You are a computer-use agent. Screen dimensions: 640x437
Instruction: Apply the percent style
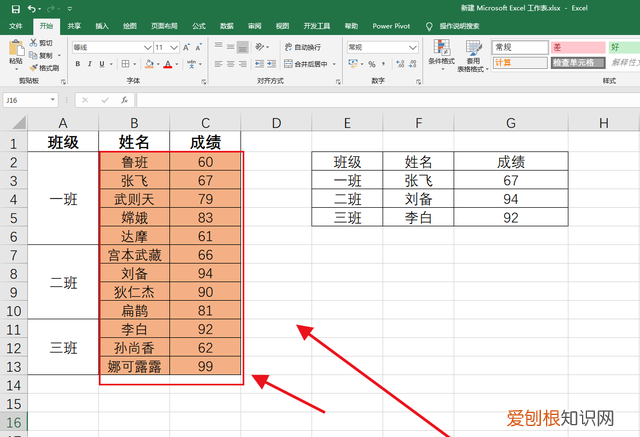(371, 64)
